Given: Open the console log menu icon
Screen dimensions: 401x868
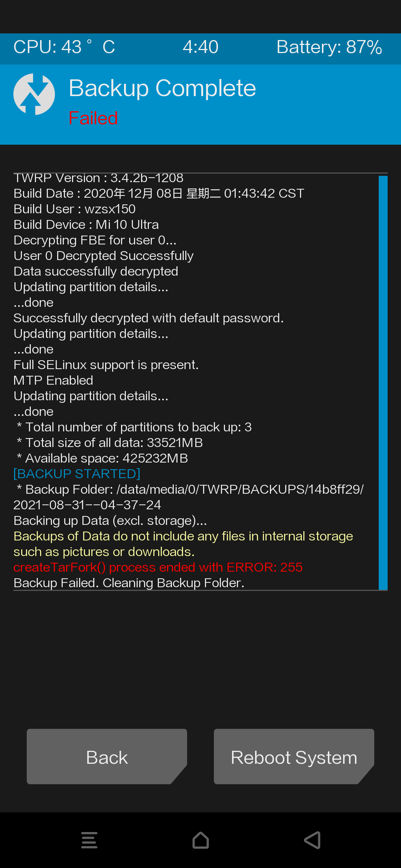Looking at the screenshot, I should pyautogui.click(x=89, y=840).
